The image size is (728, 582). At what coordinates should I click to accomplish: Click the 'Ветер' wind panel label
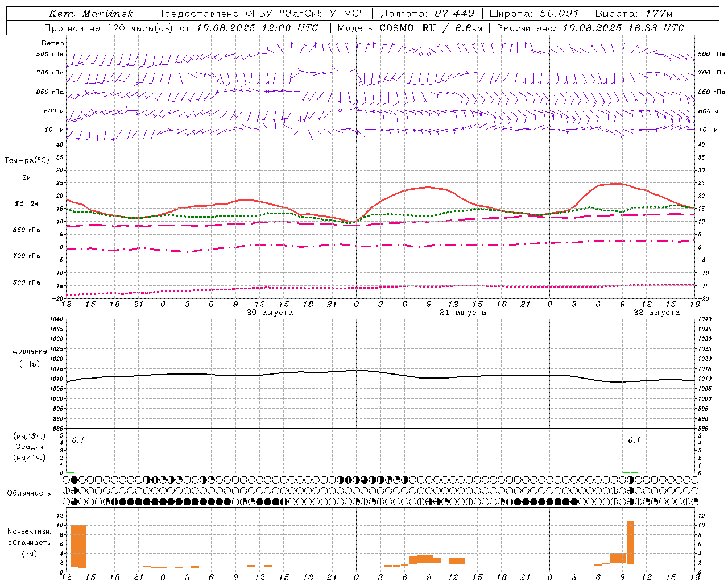[53, 43]
